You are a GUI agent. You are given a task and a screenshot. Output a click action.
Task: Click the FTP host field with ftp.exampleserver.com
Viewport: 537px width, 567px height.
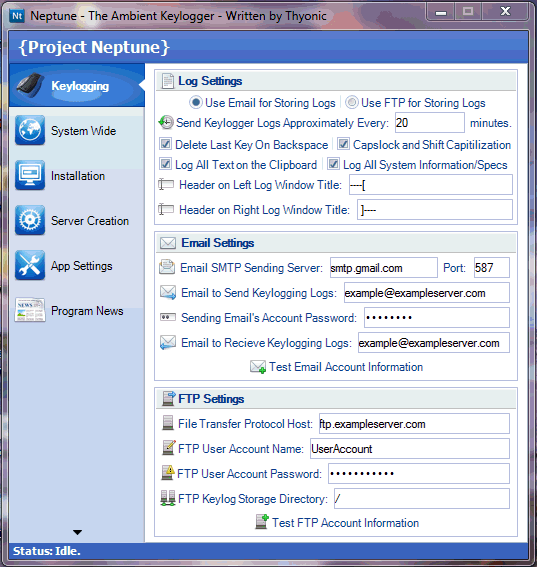(414, 423)
